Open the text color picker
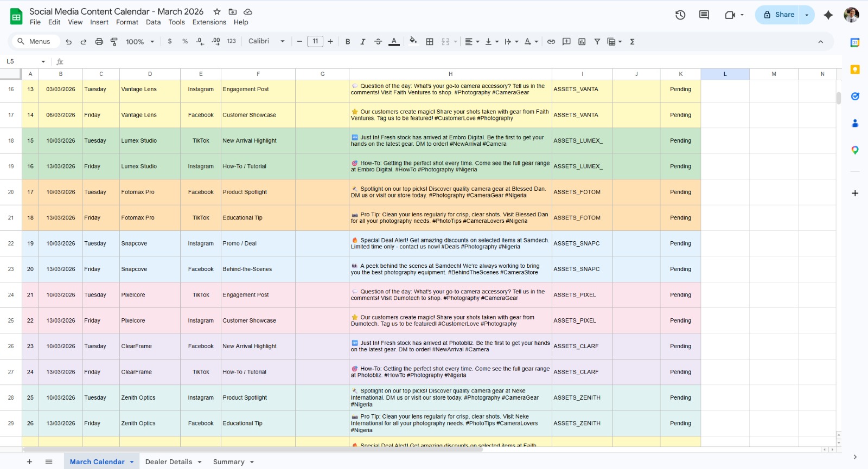This screenshot has width=868, height=469. click(x=394, y=41)
